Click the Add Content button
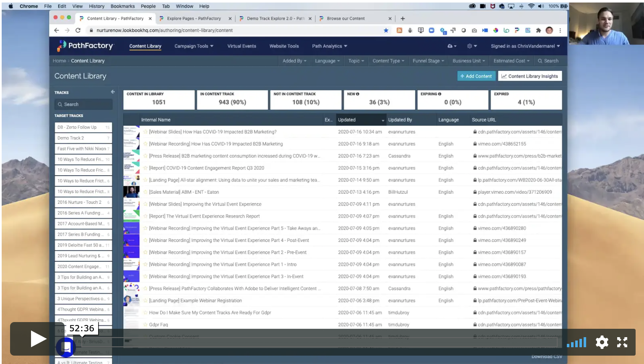This screenshot has height=364, width=644. (476, 76)
